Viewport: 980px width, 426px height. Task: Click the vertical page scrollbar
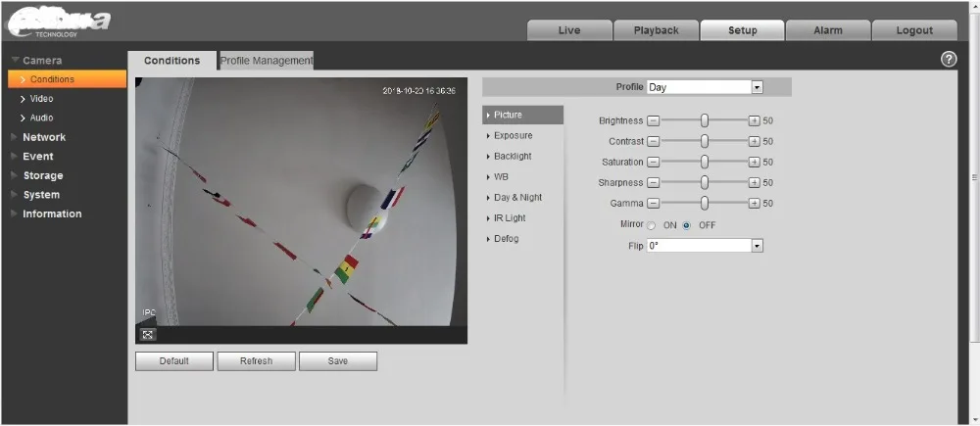974,177
